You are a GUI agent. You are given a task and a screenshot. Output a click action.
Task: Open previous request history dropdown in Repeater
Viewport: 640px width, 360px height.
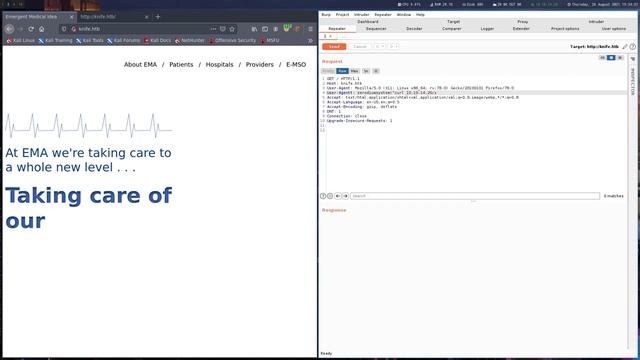[380, 47]
